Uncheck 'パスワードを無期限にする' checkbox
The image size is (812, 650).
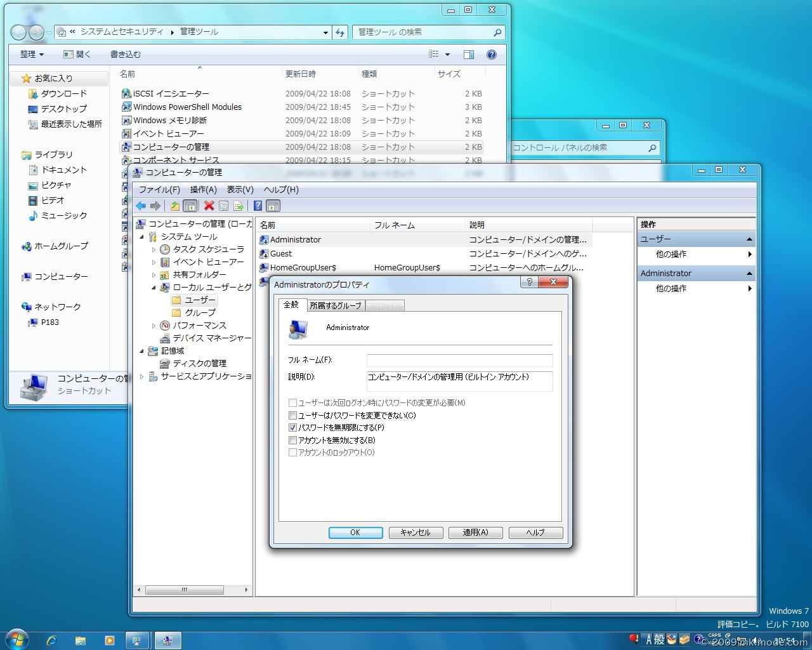point(292,428)
